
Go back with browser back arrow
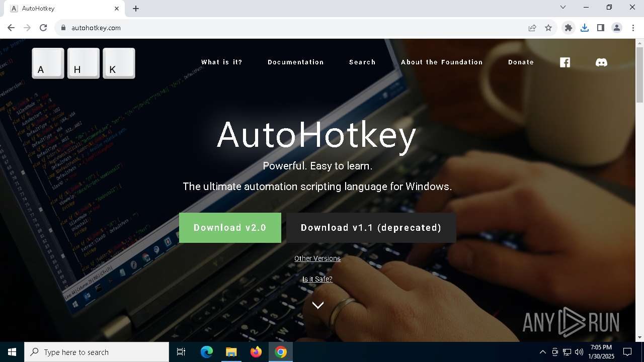pyautogui.click(x=11, y=28)
